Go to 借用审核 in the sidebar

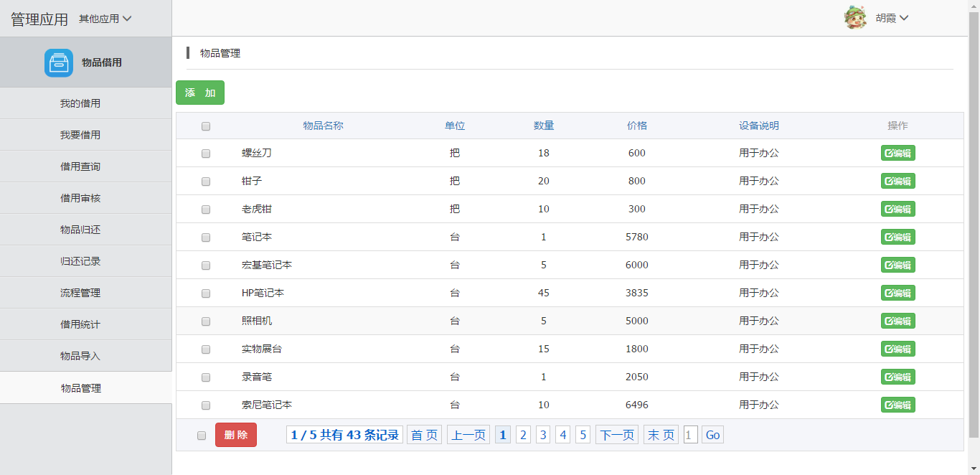(80, 198)
